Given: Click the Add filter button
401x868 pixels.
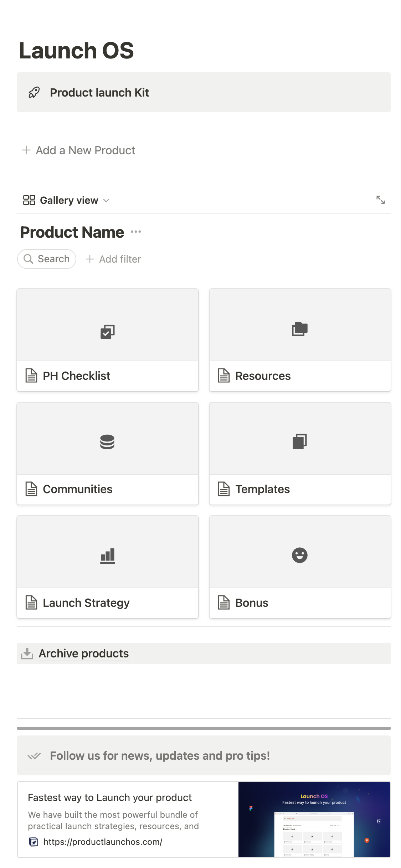Looking at the screenshot, I should tap(113, 259).
